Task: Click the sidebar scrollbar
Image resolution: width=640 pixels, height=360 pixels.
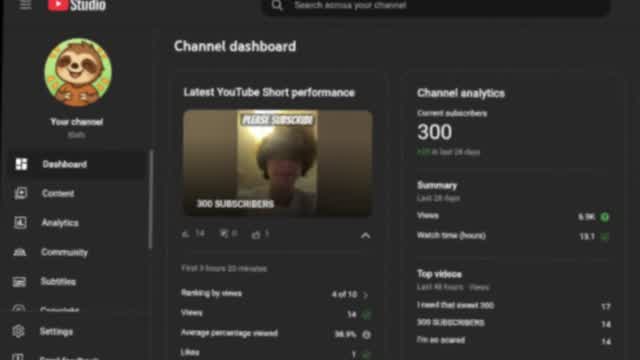Action: point(151,199)
